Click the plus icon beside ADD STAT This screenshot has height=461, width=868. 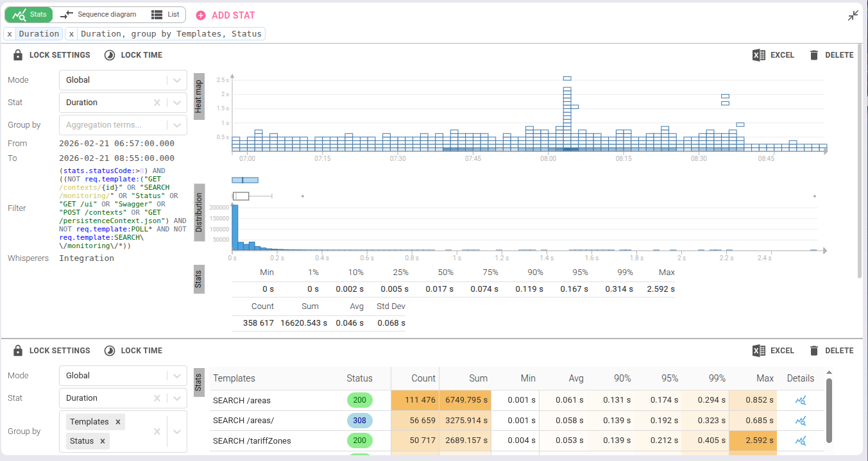(x=201, y=15)
